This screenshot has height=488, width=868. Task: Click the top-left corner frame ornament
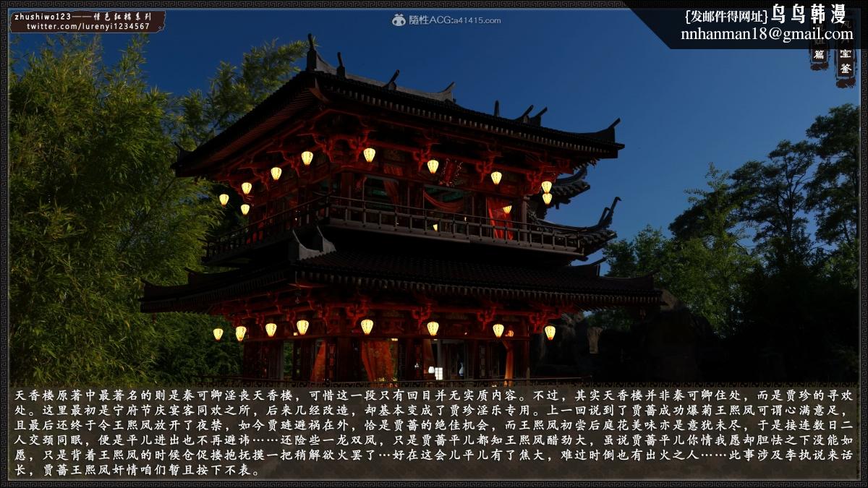point(6,6)
